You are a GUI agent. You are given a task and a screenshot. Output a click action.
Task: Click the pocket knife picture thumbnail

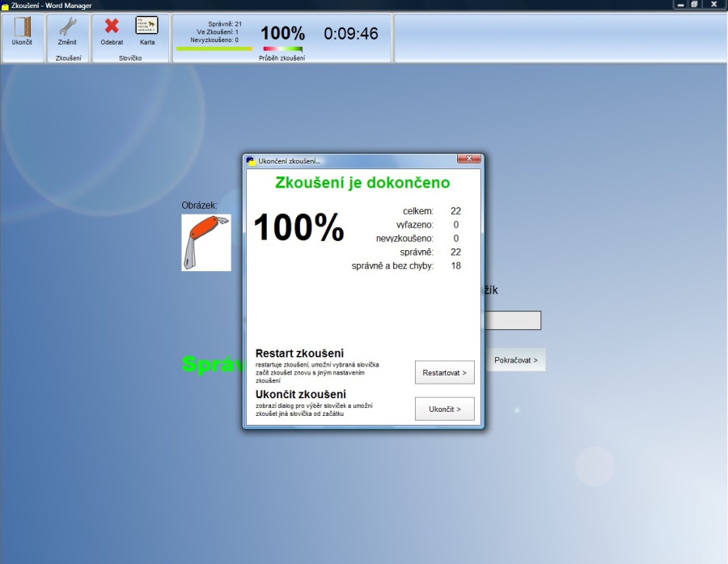205,243
